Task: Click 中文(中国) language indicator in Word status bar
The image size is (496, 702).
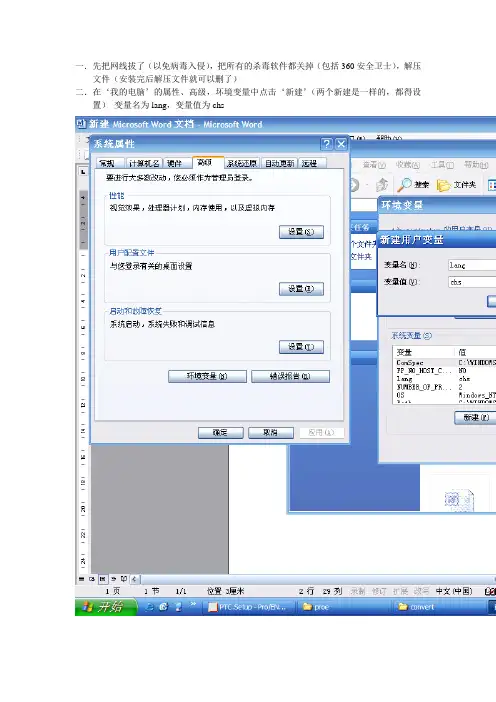Action: 453,591
